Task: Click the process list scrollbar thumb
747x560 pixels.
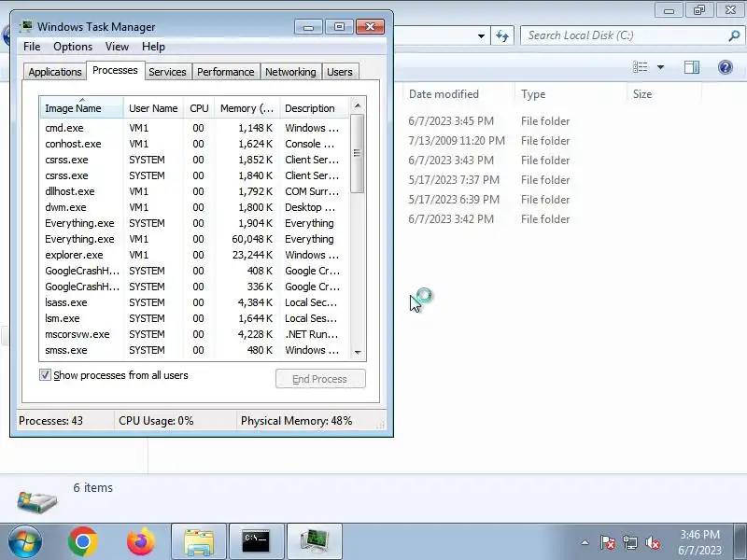Action: 358,153
